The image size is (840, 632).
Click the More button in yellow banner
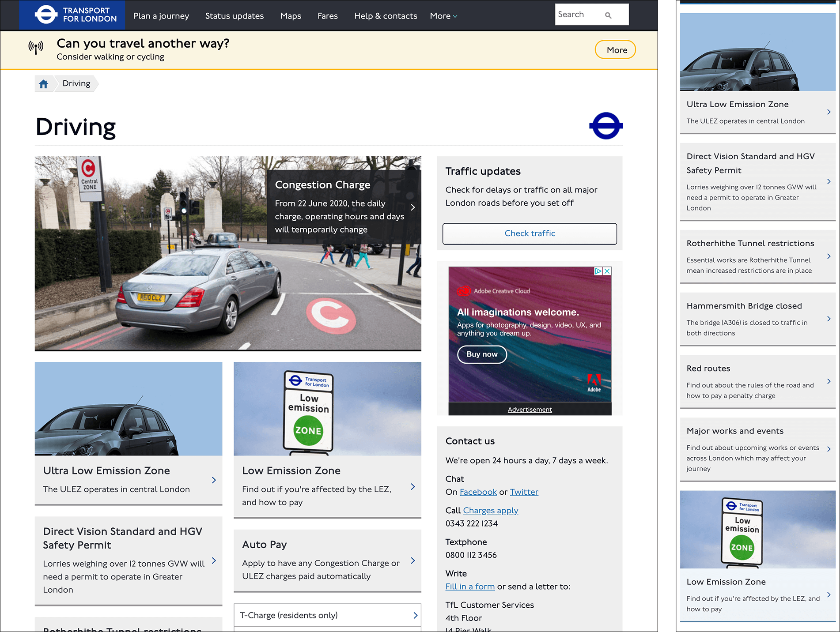tap(615, 50)
